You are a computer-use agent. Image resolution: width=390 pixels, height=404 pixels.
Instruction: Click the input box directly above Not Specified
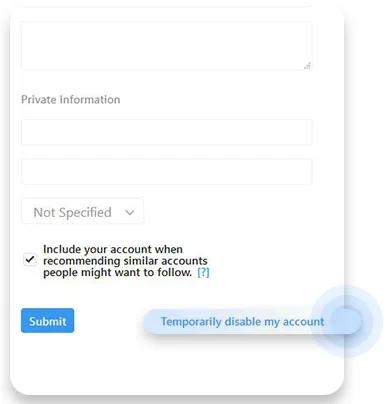tap(167, 172)
